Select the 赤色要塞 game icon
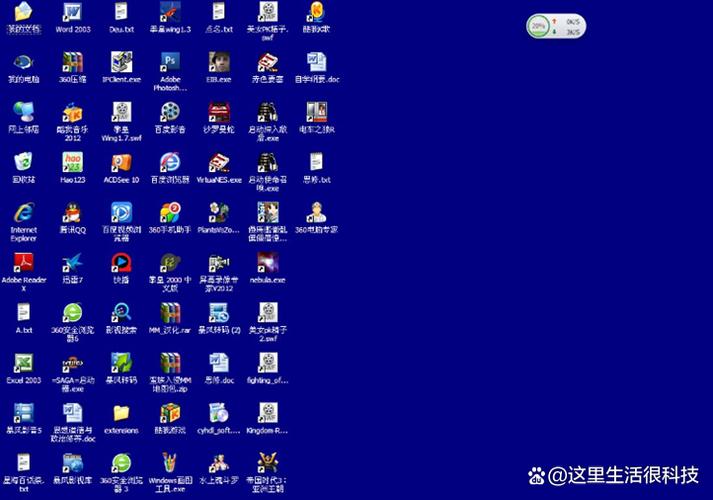This screenshot has height=500, width=713. coord(268,62)
